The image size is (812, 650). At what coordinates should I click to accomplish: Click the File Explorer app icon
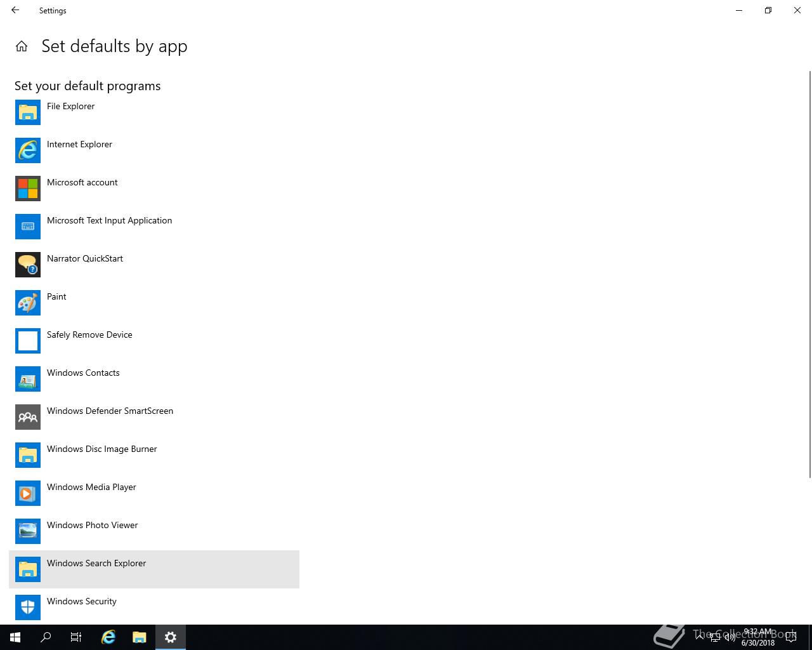point(28,112)
